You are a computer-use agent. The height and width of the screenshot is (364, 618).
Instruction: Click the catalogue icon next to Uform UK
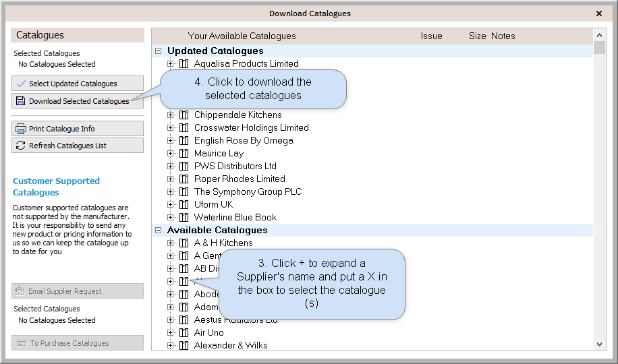[184, 204]
